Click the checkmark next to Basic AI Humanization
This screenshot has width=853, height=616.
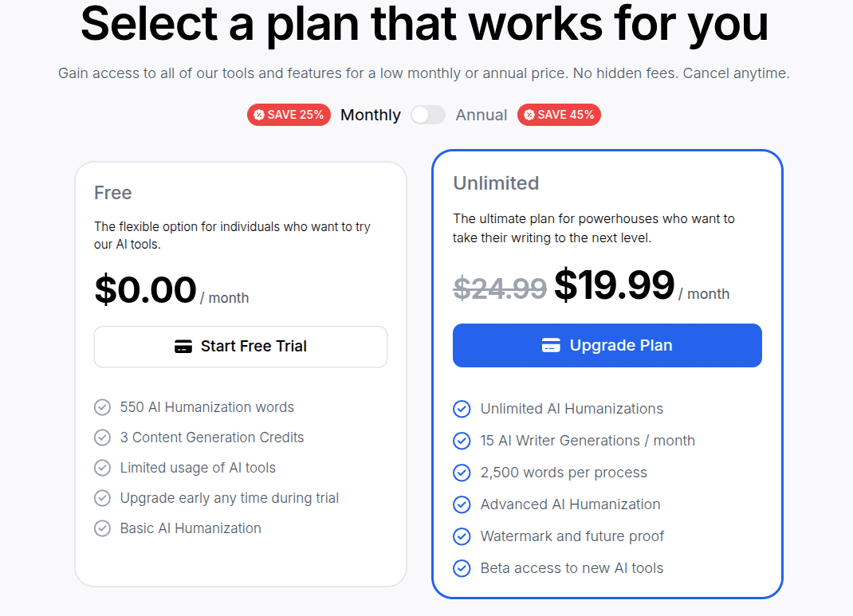pos(102,528)
